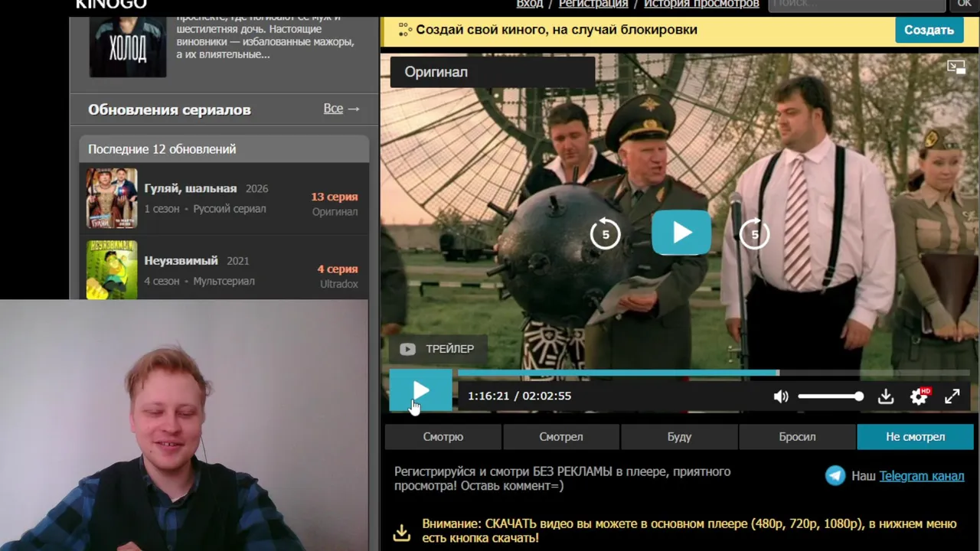The height and width of the screenshot is (551, 980).
Task: Click the yellow download icon near Внимание
Action: [x=401, y=532]
